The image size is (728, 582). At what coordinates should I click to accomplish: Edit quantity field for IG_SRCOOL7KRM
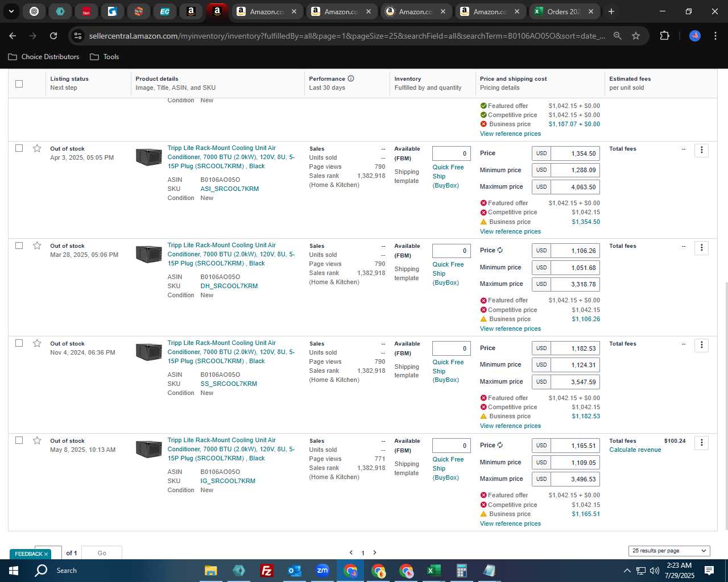pyautogui.click(x=451, y=446)
